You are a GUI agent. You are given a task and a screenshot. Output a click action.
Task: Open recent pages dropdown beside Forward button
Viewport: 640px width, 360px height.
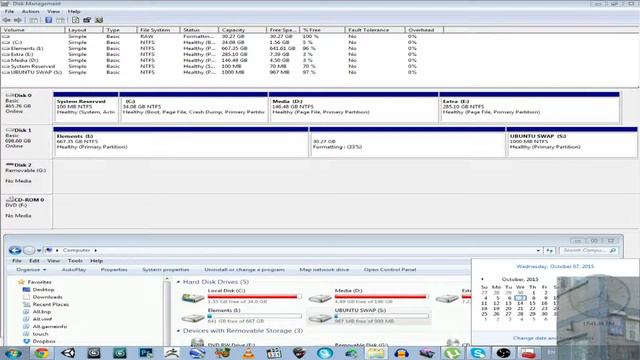[x=39, y=250]
